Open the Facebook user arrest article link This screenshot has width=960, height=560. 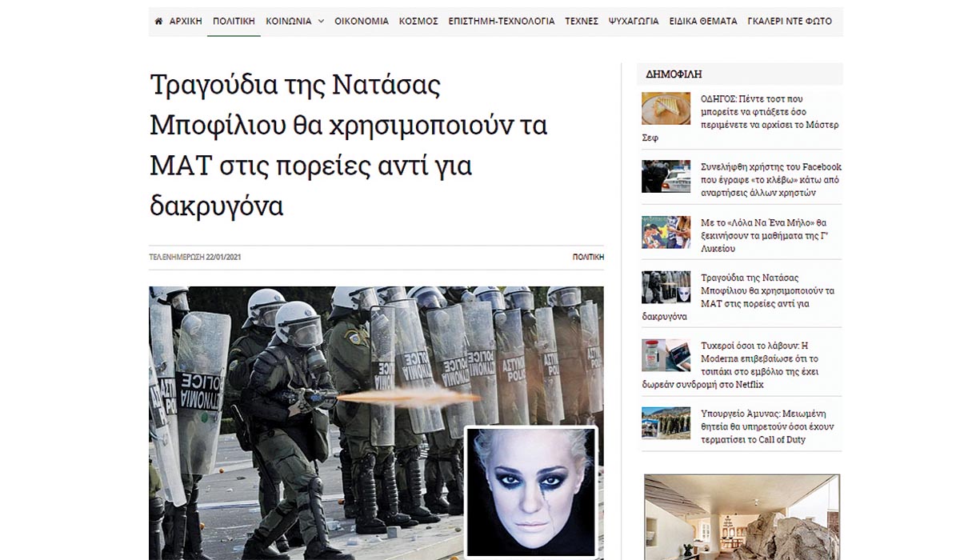[770, 179]
